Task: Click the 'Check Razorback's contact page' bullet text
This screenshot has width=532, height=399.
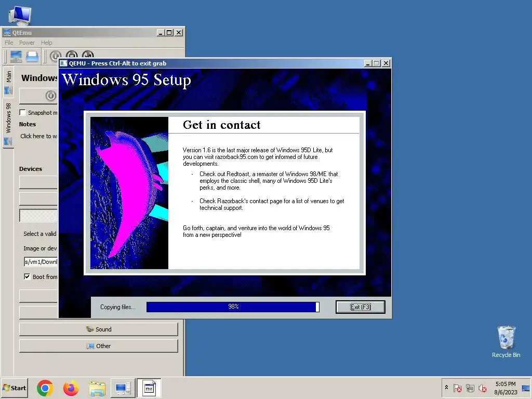Action: [271, 204]
